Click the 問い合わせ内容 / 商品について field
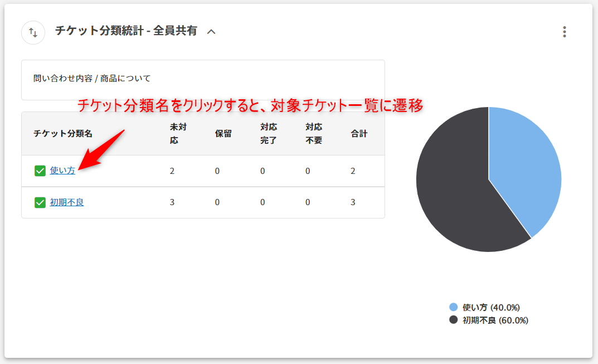Image resolution: width=598 pixels, height=364 pixels. [x=203, y=80]
